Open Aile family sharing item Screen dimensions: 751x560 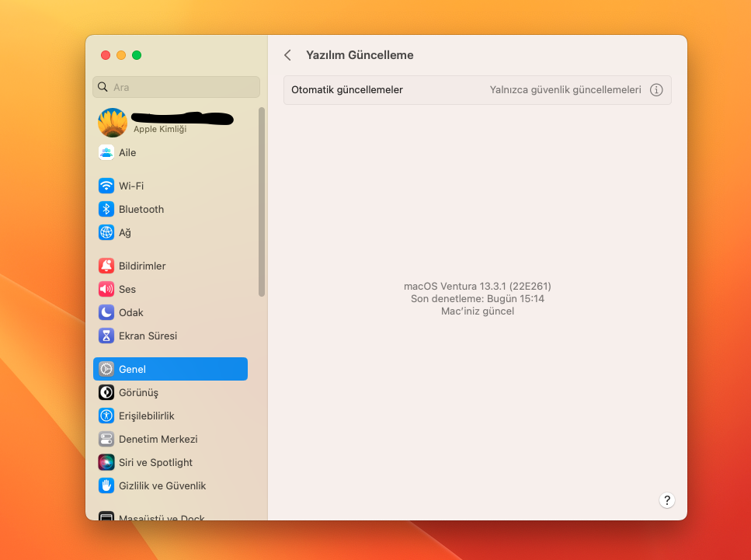coord(127,152)
